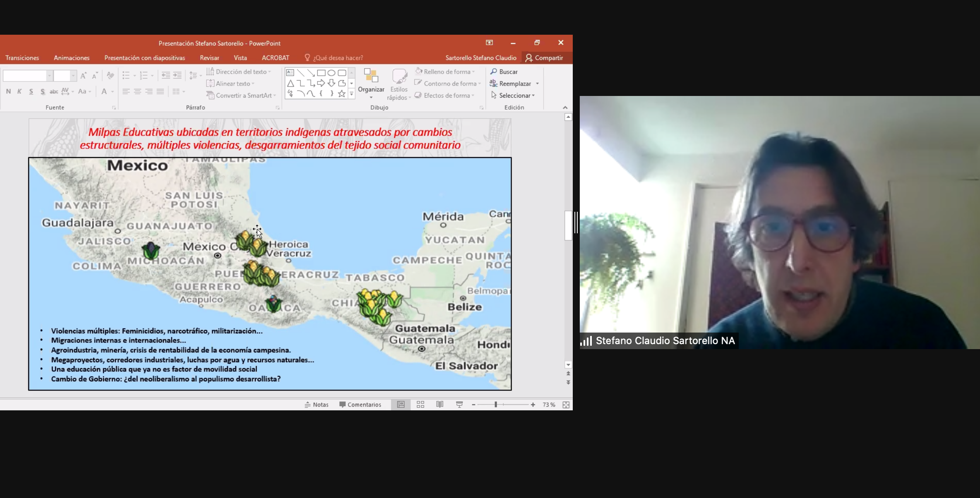
Task: Open reading view from the status bar
Action: [x=440, y=405]
